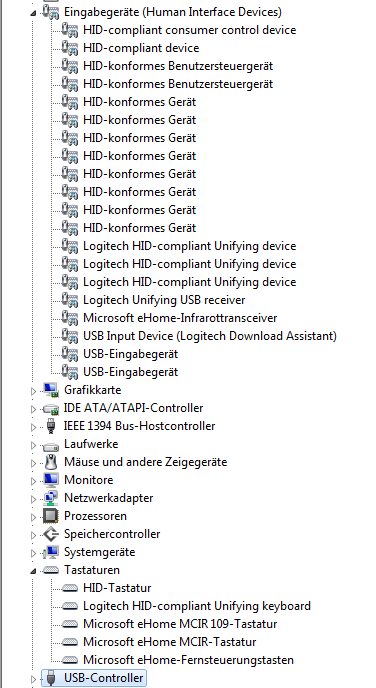The width and height of the screenshot is (376, 688).
Task: Select Microsoft eHome-Infrarottransceiver device
Action: (180, 318)
